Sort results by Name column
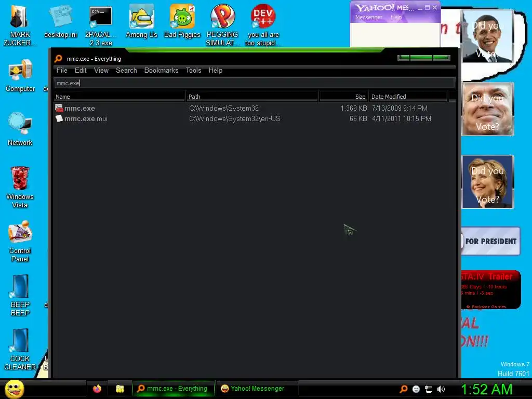 (119, 97)
